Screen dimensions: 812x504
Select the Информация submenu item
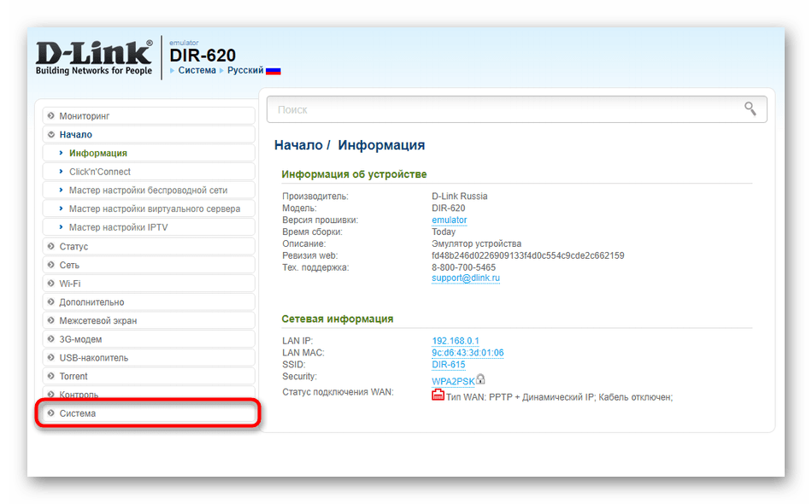[x=149, y=153]
